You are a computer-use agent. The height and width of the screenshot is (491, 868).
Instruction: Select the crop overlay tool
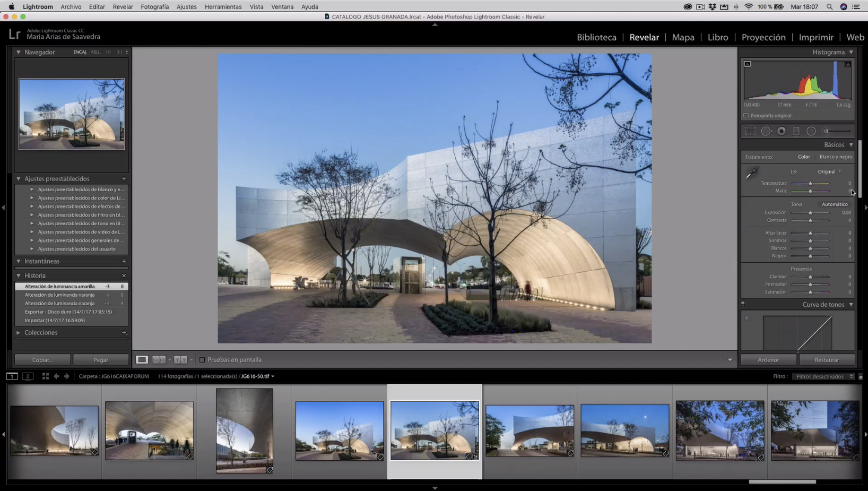750,131
